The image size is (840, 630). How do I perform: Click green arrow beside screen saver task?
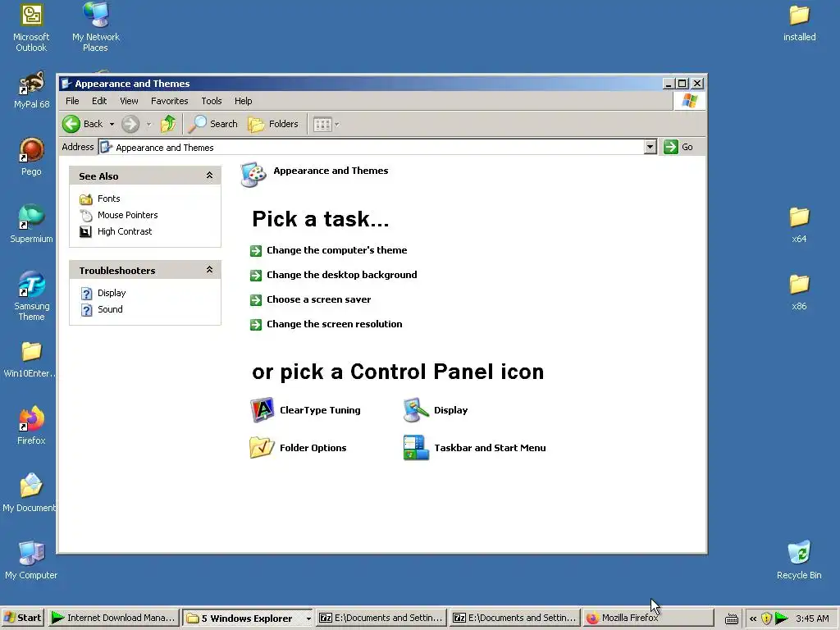tap(256, 300)
